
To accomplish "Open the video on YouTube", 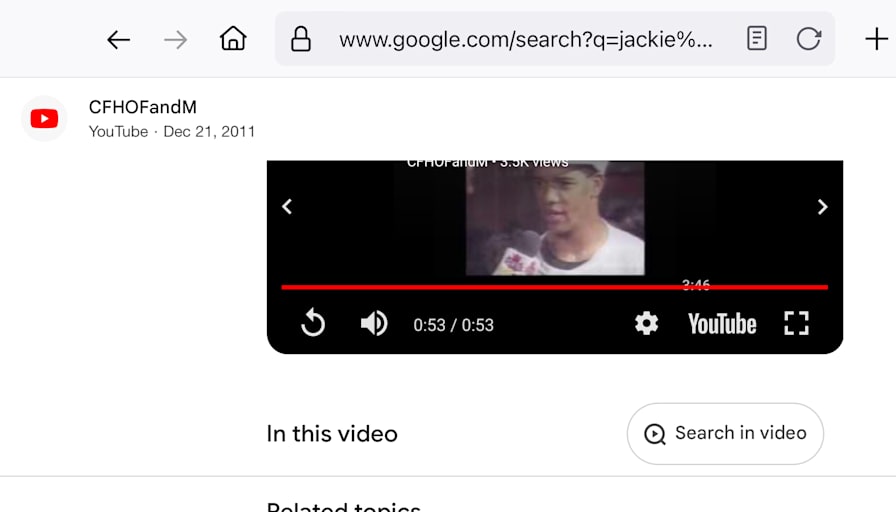I will (722, 324).
